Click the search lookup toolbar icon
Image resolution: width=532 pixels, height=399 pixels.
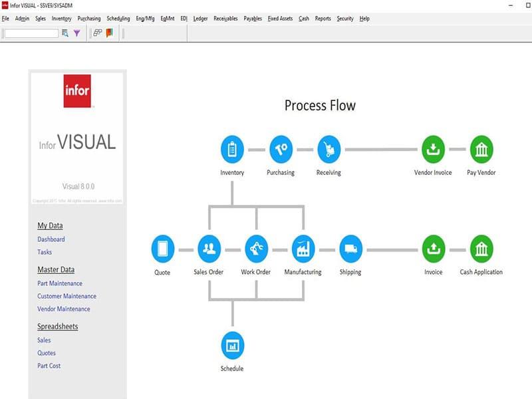click(65, 33)
